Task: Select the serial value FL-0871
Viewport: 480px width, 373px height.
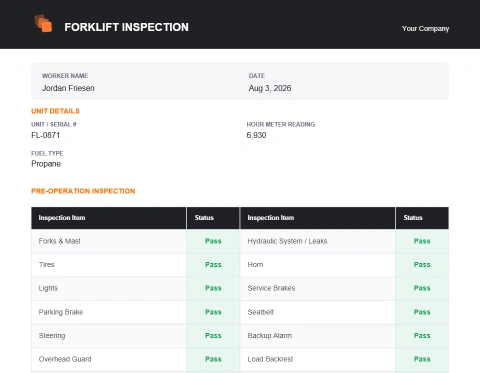Action: 46,135
